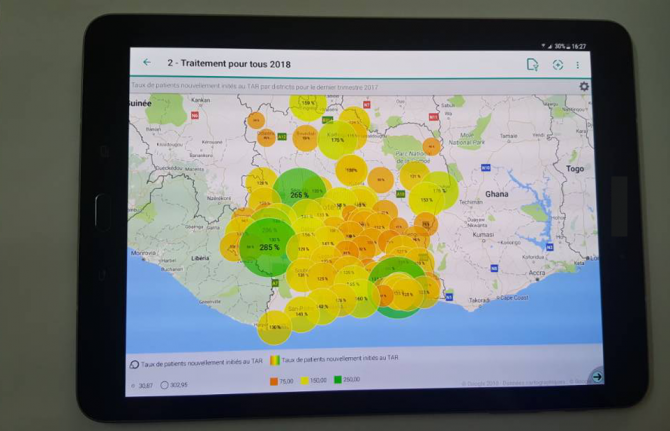Click the '2 - Traitement pour tous 2018' title

[221, 63]
